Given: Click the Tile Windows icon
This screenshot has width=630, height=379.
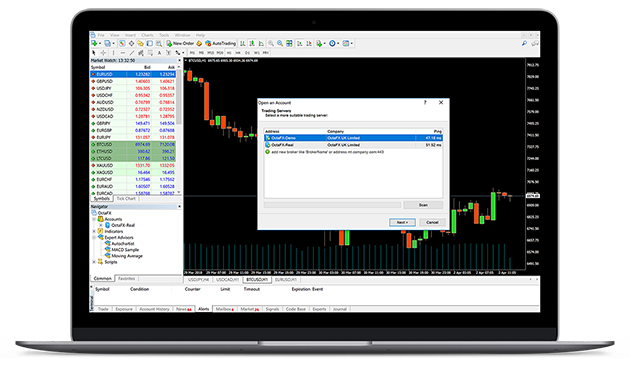Looking at the screenshot, I should [289, 43].
